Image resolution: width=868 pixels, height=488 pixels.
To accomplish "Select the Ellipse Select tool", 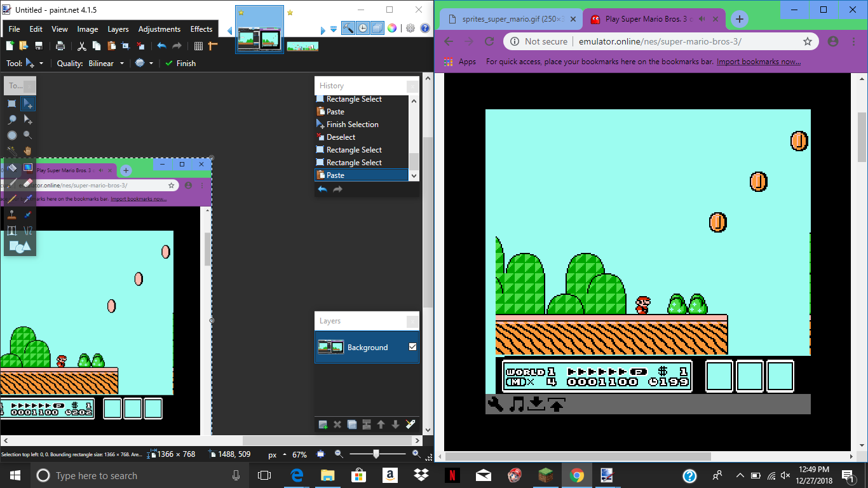I will pos(12,135).
